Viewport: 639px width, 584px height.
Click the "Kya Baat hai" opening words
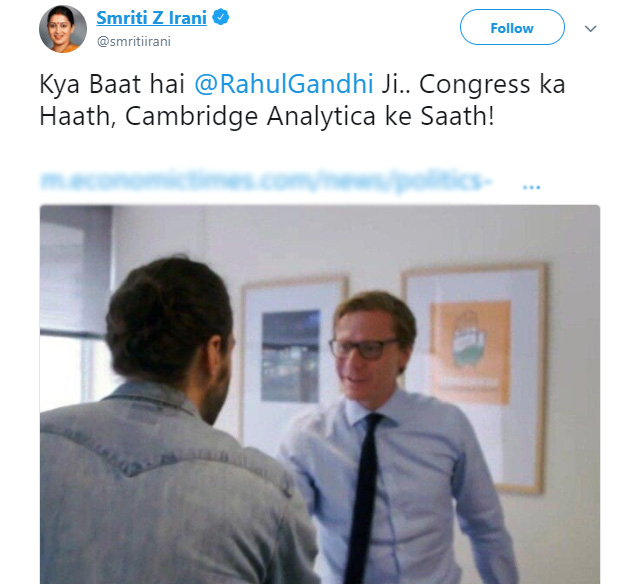(112, 84)
